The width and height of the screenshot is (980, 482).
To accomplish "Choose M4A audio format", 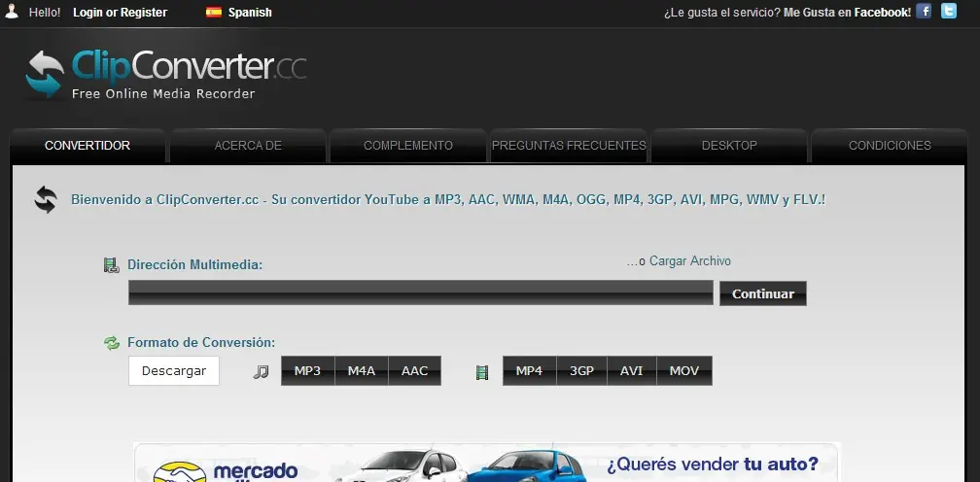I will pos(362,371).
